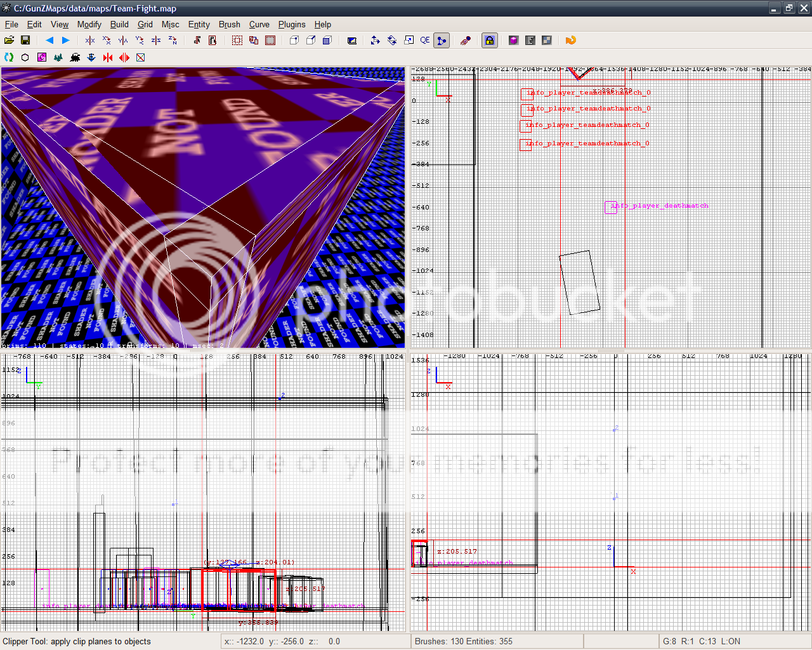Flip selection along the x-axis

pyautogui.click(x=90, y=40)
